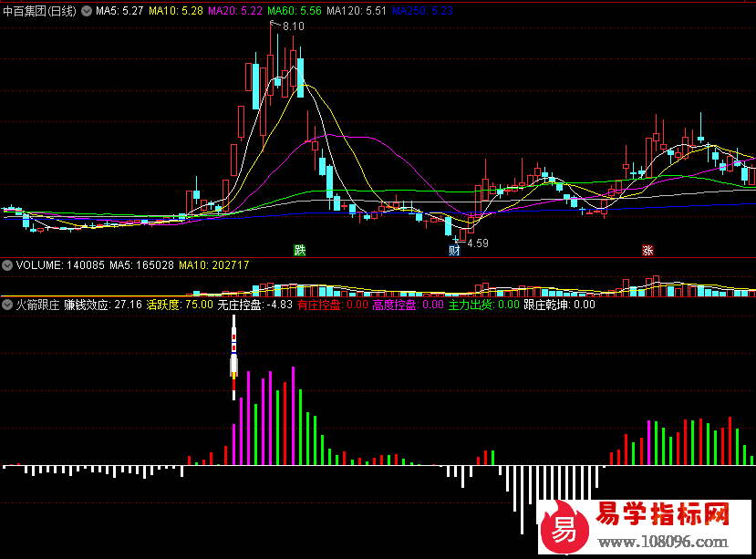Click the 中百集团(日线) chart title
756x559 pixels.
click(40, 11)
